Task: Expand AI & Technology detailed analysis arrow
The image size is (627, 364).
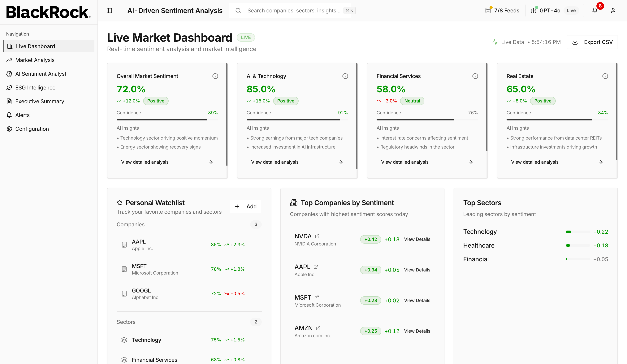Action: tap(341, 162)
